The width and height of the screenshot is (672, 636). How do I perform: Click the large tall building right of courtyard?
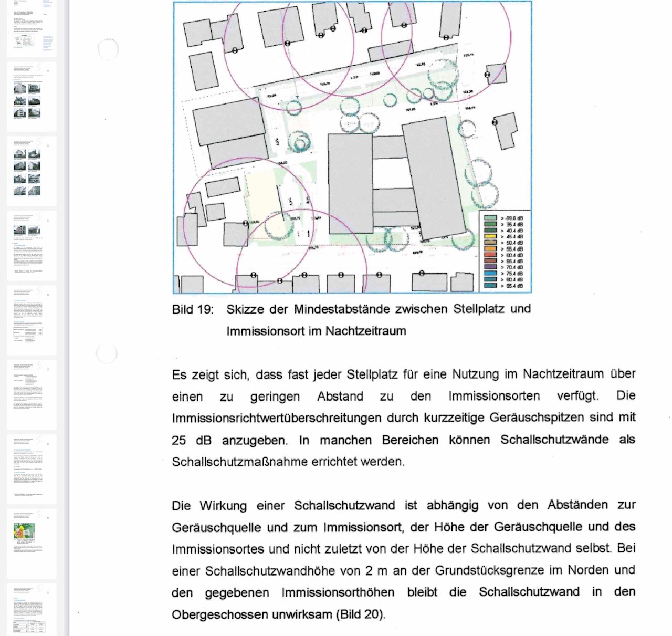click(433, 179)
